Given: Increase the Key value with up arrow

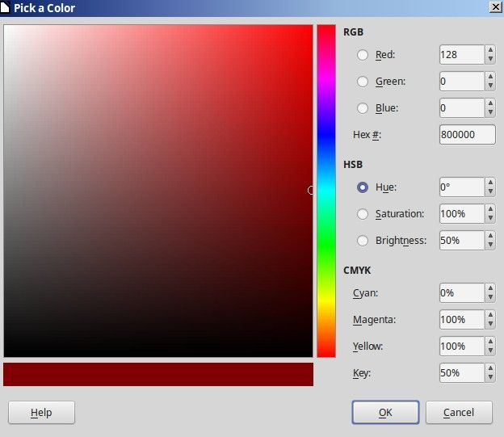Looking at the screenshot, I should [490, 368].
